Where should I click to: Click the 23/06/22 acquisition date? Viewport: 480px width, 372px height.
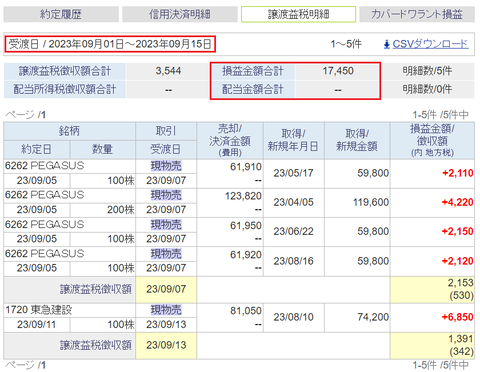(293, 231)
